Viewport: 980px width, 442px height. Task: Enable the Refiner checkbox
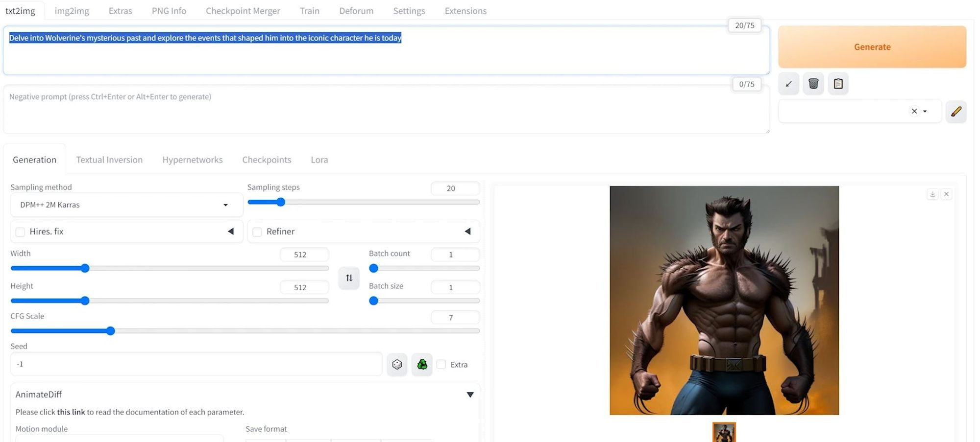tap(257, 232)
